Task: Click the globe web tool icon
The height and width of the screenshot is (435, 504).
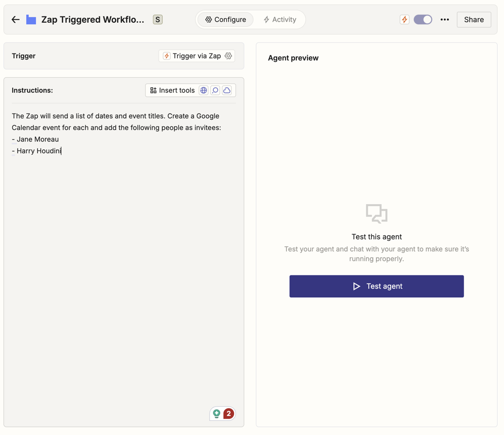Action: tap(204, 91)
